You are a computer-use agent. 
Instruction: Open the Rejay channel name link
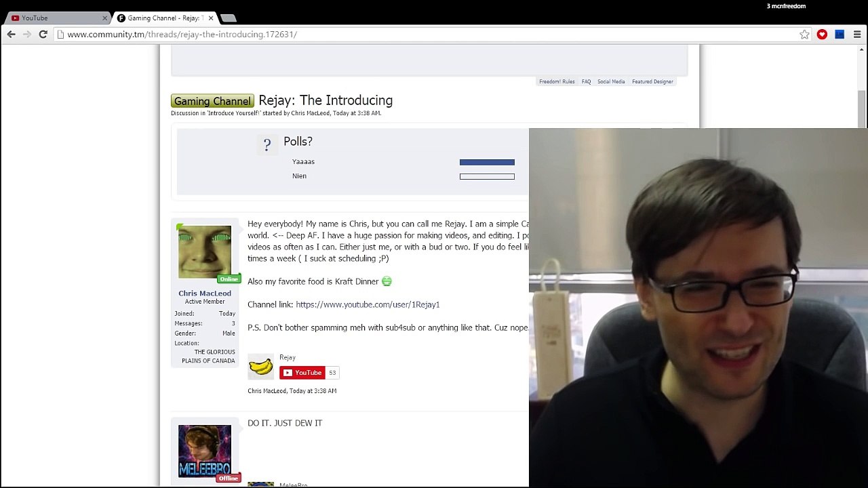tap(288, 357)
